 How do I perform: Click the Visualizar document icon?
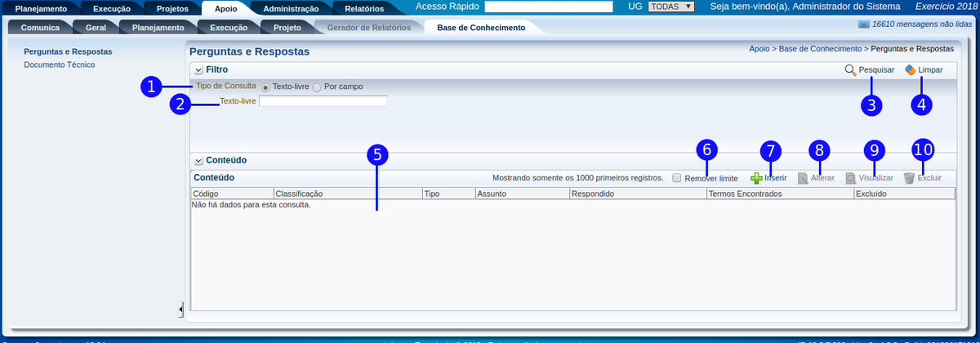click(851, 178)
